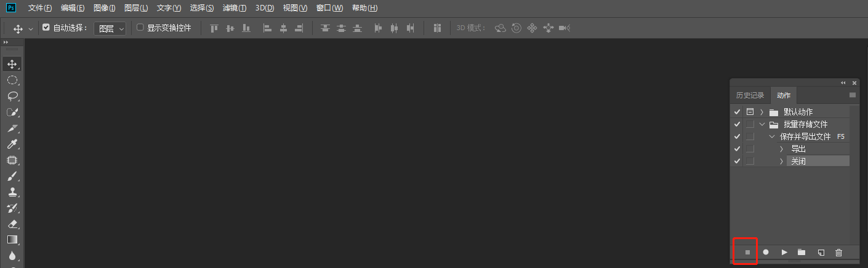This screenshot has height=268, width=868.
Task: Play the selected action
Action: [784, 252]
